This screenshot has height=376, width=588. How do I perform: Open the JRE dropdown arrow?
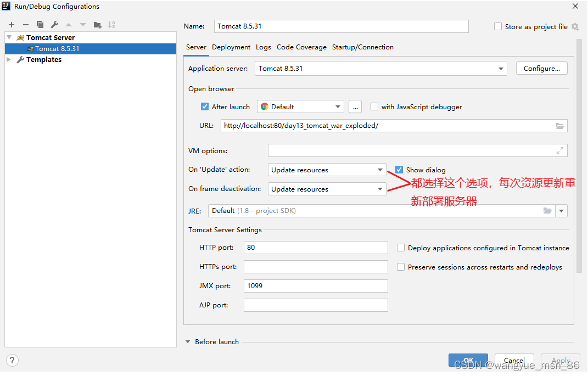click(x=562, y=211)
